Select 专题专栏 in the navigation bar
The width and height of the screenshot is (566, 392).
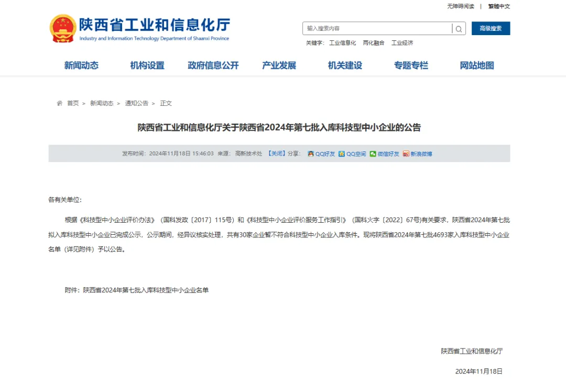point(411,66)
